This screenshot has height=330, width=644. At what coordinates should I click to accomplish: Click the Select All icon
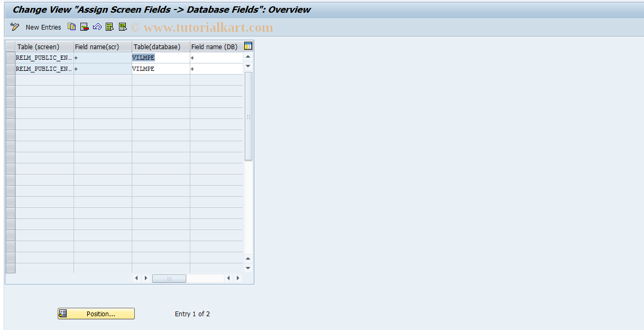[x=109, y=26]
